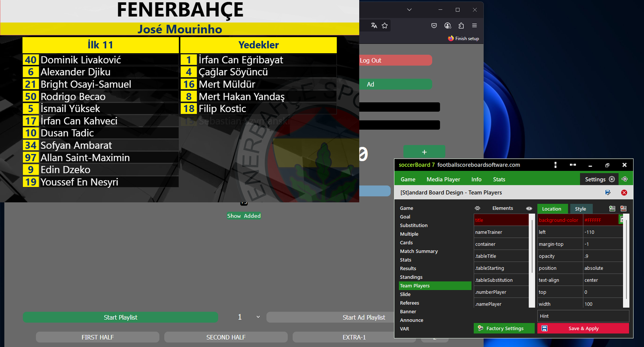Edit the opacity value .9
This screenshot has height=347, width=644.
coord(603,256)
